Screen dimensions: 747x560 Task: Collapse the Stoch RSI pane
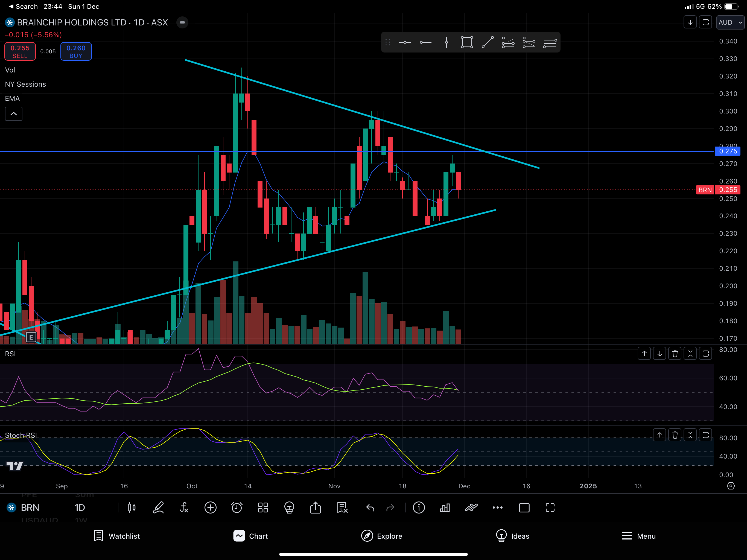click(690, 435)
